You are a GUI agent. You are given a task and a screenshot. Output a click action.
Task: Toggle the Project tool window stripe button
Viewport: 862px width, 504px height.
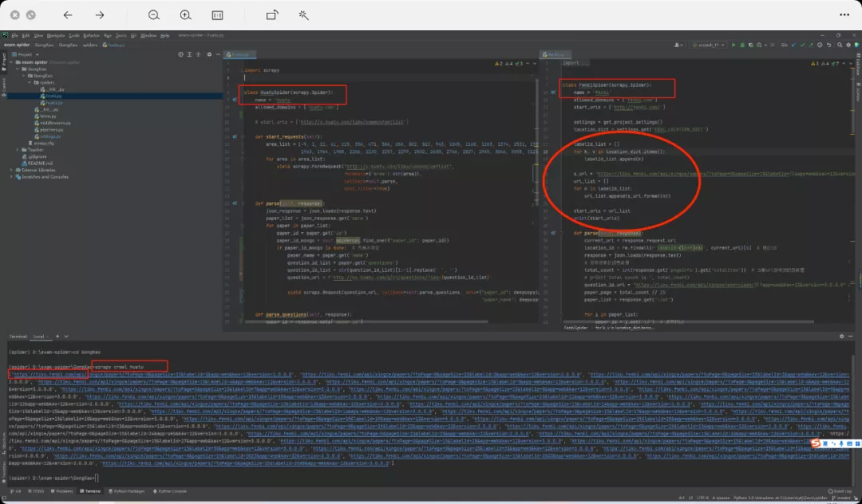[x=3, y=60]
